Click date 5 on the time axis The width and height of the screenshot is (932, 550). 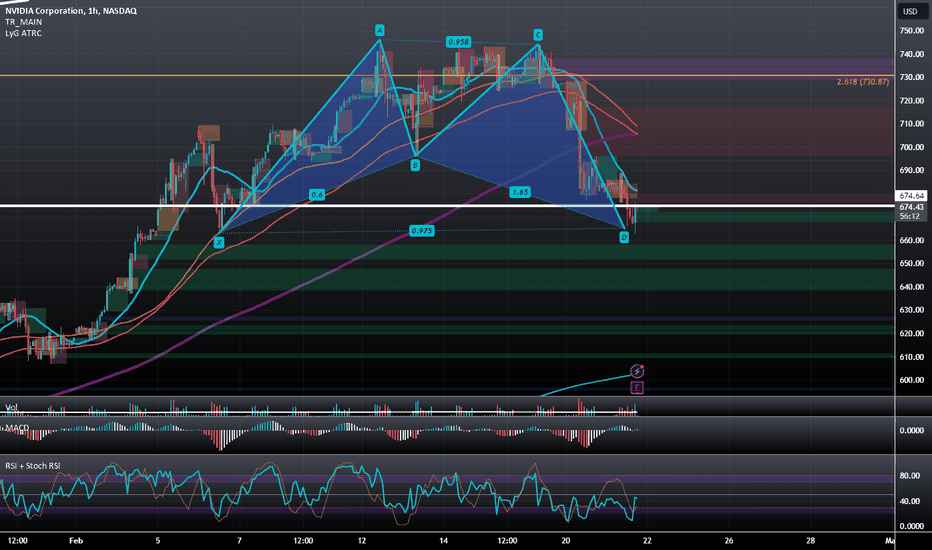tap(158, 540)
